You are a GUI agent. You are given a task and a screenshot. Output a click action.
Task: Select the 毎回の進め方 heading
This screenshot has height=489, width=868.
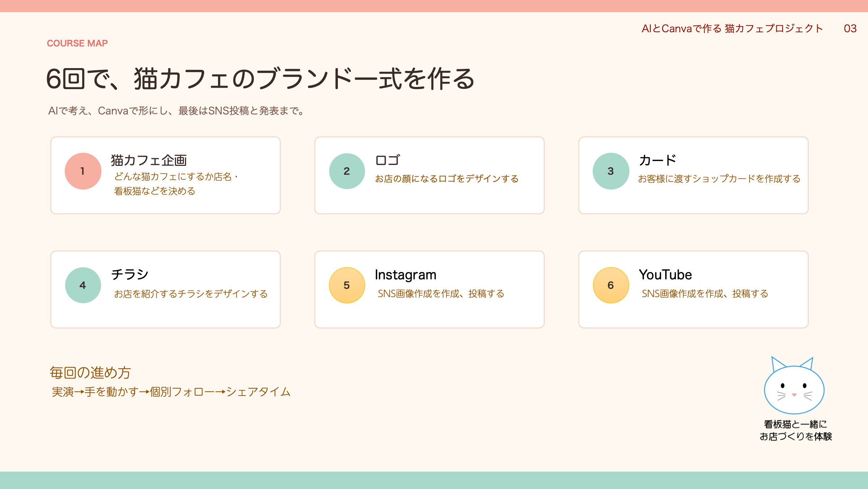[90, 372]
